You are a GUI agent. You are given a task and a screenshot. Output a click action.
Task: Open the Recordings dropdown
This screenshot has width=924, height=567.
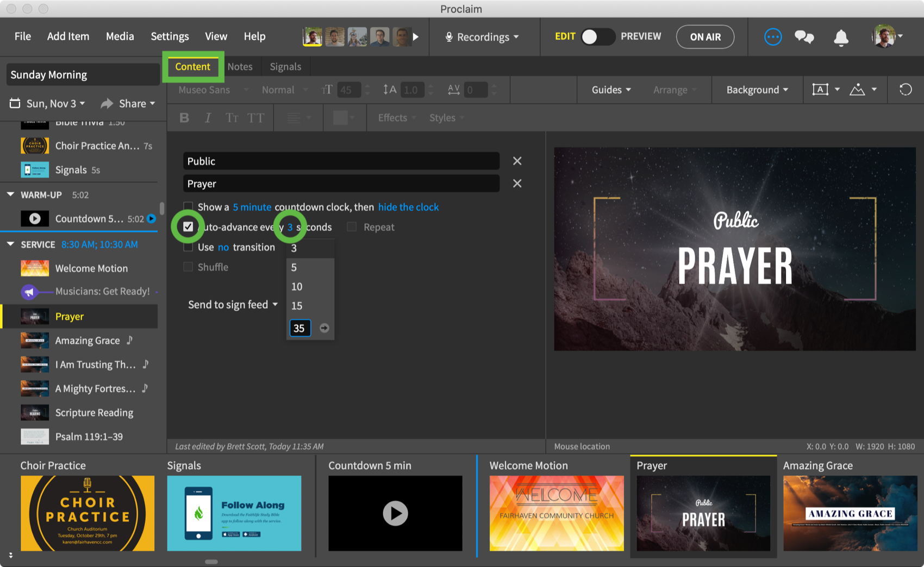483,37
